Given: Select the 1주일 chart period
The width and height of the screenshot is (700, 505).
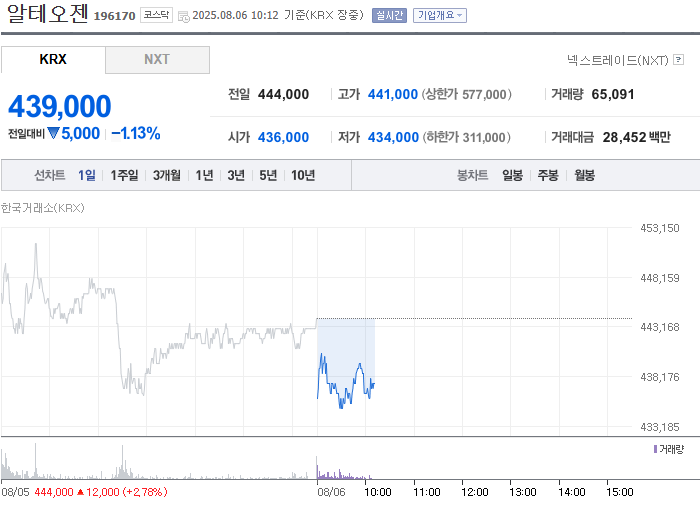Looking at the screenshot, I should (x=124, y=175).
